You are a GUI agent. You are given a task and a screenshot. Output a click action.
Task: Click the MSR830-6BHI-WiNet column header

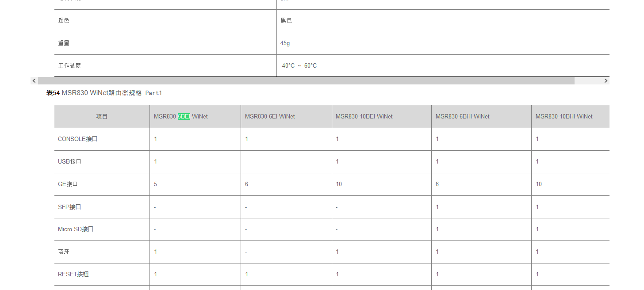point(463,117)
